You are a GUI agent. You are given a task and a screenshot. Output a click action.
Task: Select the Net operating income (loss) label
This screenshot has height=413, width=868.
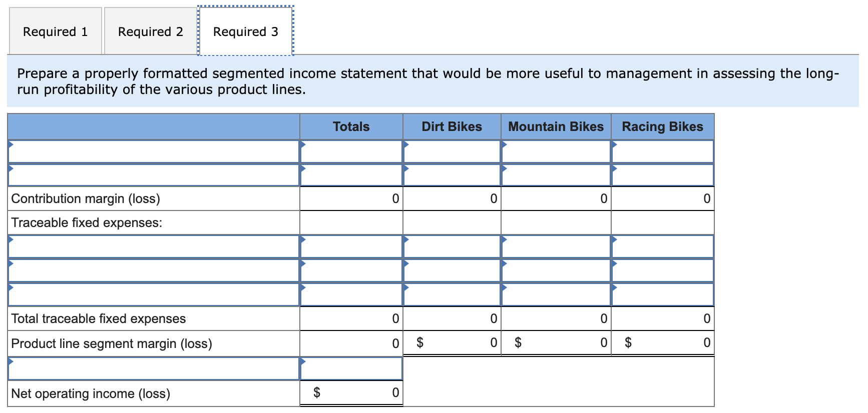(91, 393)
